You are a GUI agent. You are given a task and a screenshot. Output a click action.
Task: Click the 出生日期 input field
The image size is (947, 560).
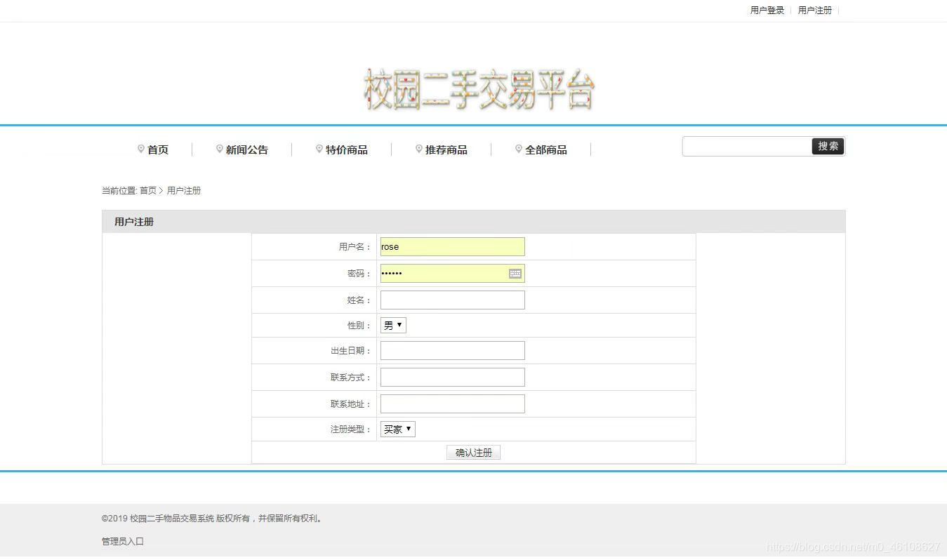[x=453, y=351]
